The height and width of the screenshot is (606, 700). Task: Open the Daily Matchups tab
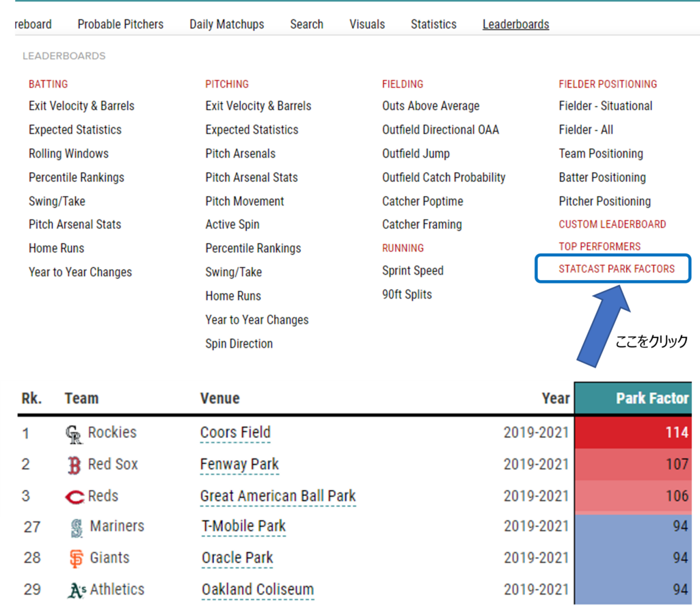tap(227, 24)
